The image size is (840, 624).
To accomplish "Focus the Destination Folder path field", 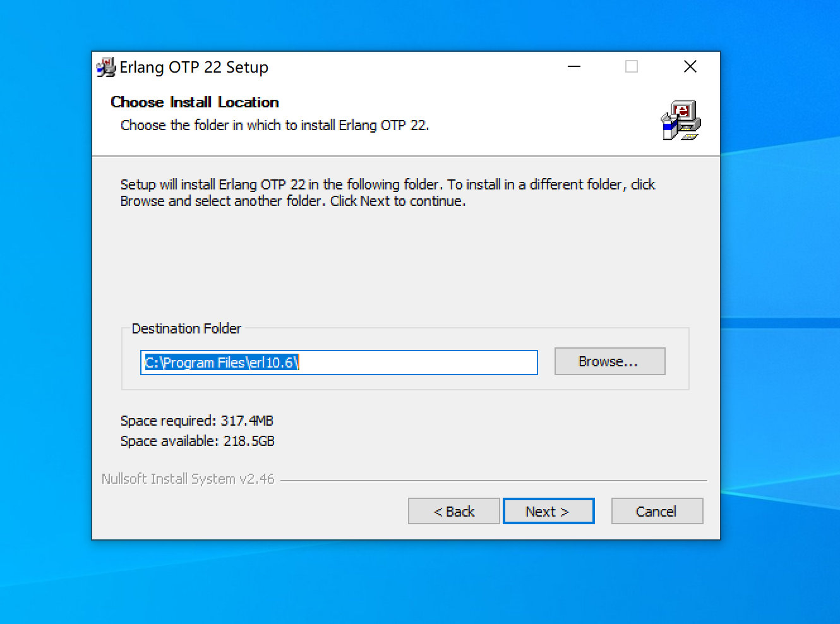I will (x=339, y=363).
